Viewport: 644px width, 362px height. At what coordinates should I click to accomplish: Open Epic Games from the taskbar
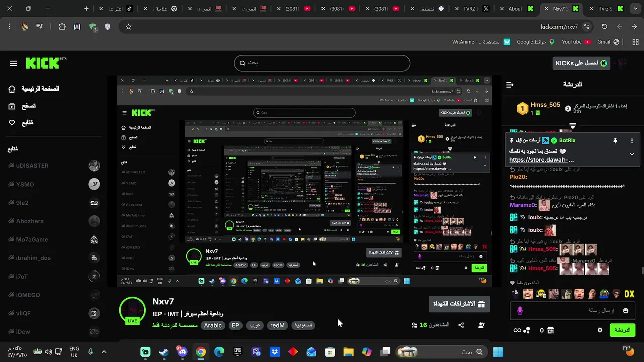tap(237, 352)
